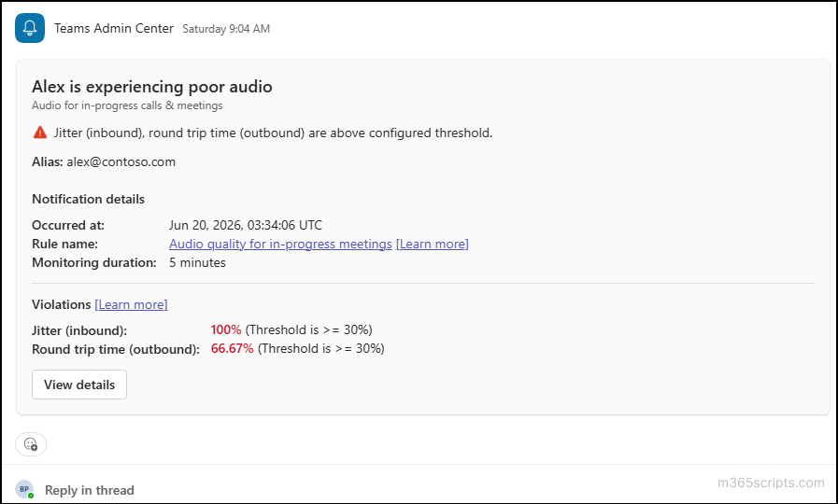Click the Notification details heading
The width and height of the screenshot is (838, 504).
[88, 199]
